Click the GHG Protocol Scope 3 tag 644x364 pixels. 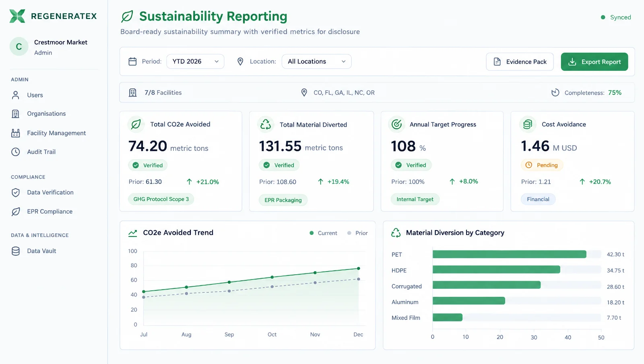161,199
